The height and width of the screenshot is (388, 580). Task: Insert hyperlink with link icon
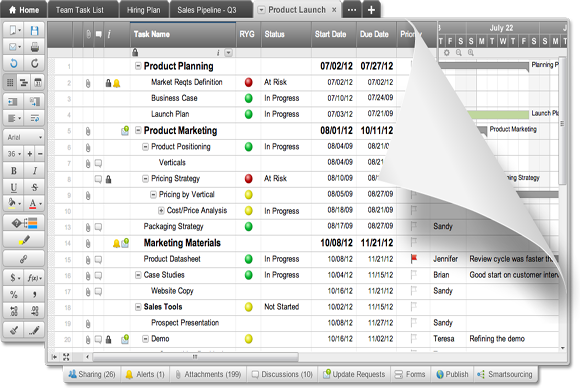coord(24,259)
